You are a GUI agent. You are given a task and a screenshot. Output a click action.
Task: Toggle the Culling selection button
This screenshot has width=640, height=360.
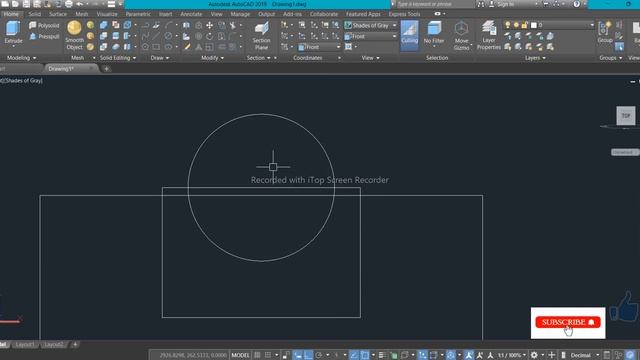tap(409, 35)
